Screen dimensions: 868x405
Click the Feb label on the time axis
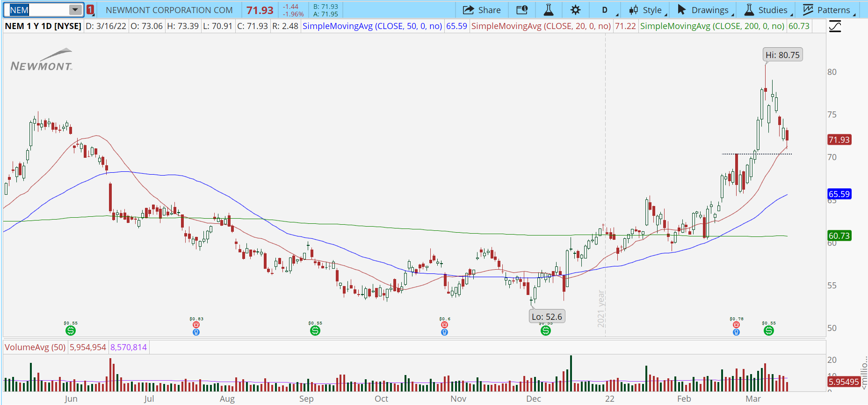point(684,399)
